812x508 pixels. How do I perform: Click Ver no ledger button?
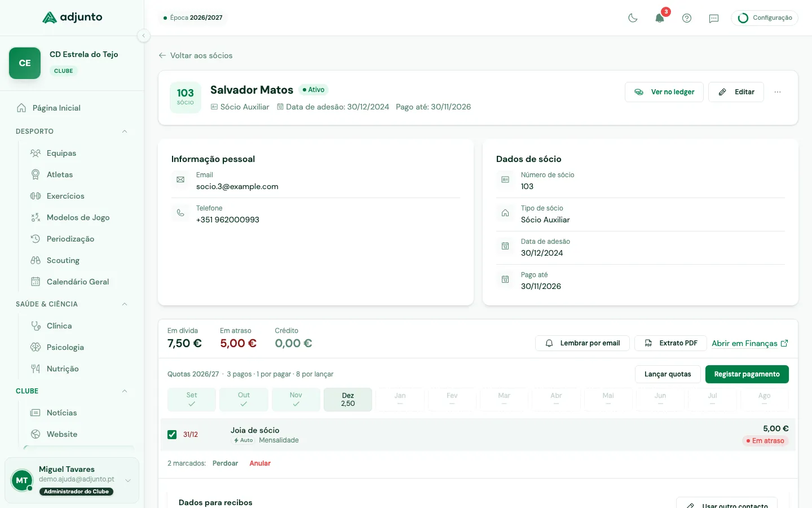(664, 92)
